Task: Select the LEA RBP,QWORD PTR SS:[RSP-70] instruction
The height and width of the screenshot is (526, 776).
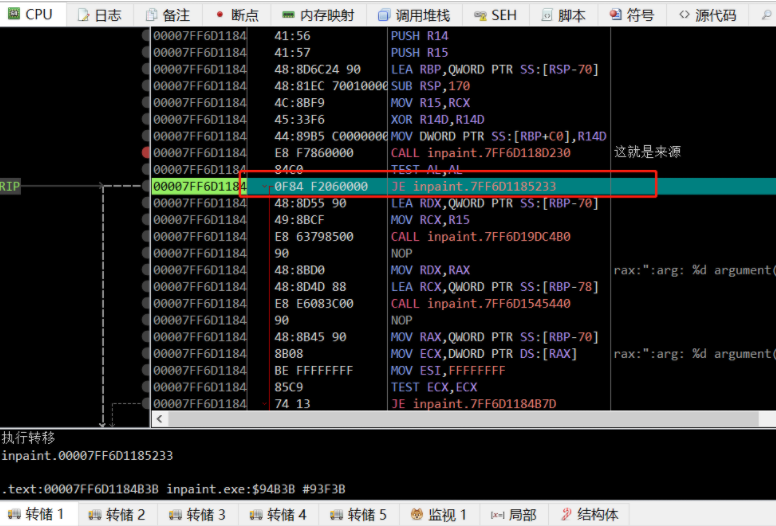Action: 494,69
